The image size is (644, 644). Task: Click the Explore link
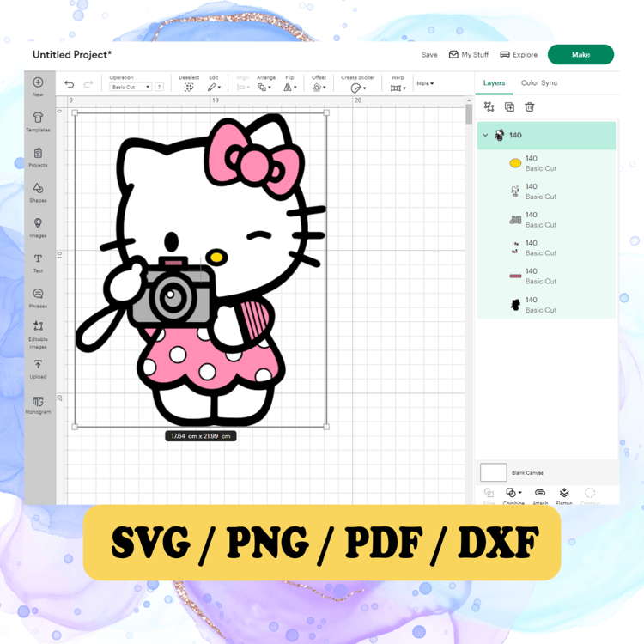point(519,55)
